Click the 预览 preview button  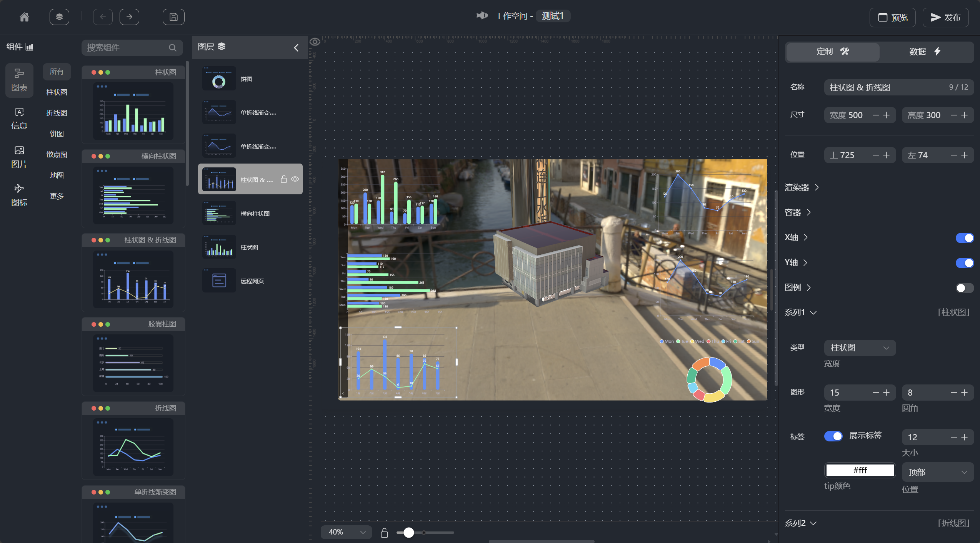[x=892, y=17]
